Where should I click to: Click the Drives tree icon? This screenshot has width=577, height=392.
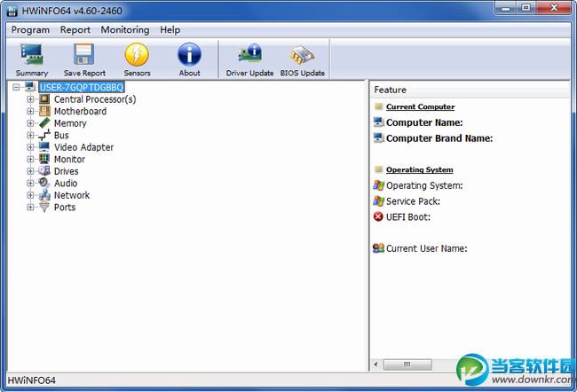coord(44,171)
